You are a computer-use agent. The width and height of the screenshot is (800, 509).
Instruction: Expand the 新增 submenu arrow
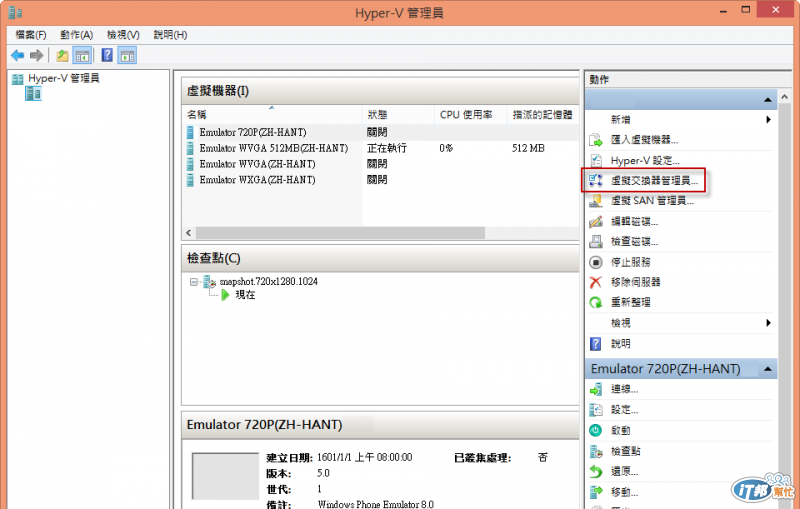(768, 119)
